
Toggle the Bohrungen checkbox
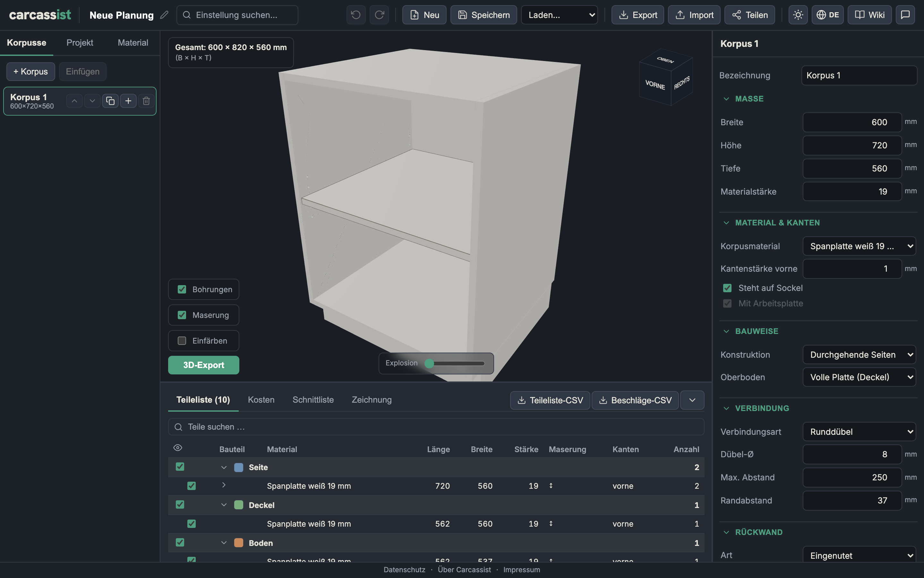[182, 289]
